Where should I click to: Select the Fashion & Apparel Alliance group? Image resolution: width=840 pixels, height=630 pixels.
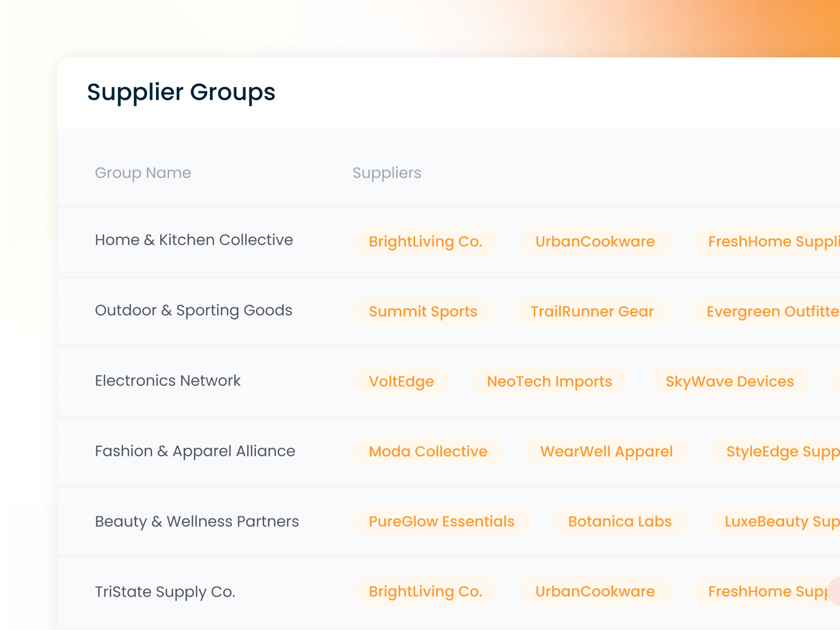click(x=195, y=451)
